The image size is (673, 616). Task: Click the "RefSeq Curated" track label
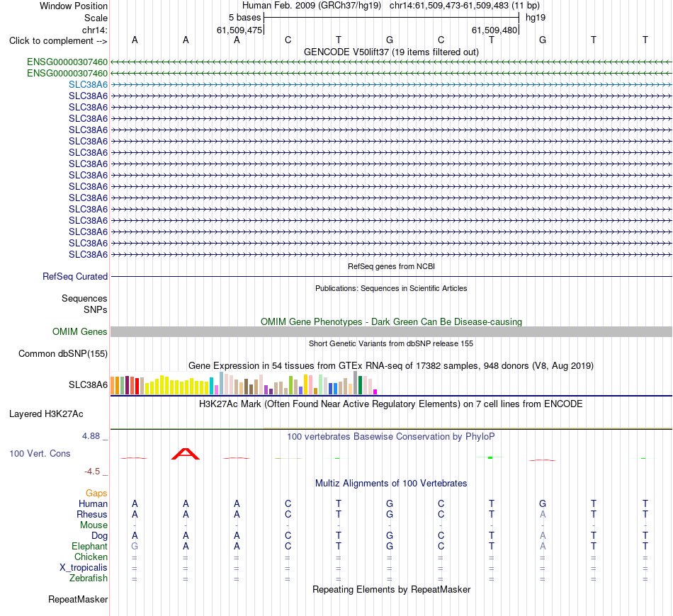74,276
